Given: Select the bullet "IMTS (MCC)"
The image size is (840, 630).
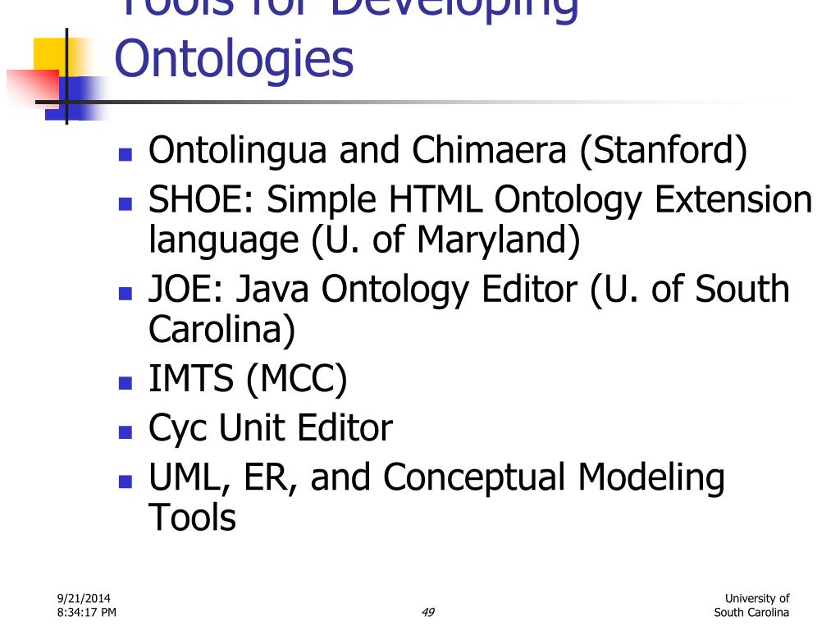Looking at the screenshot, I should tap(248, 379).
